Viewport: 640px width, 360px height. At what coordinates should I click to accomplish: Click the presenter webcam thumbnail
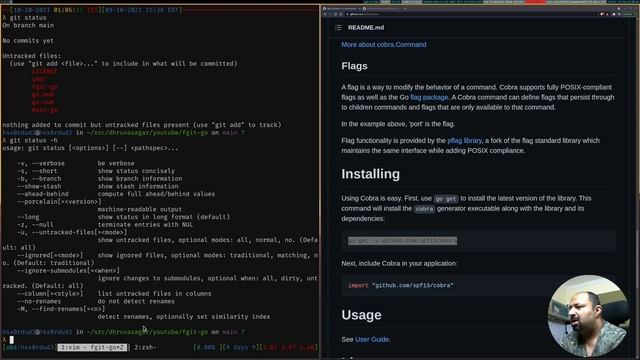(588, 316)
